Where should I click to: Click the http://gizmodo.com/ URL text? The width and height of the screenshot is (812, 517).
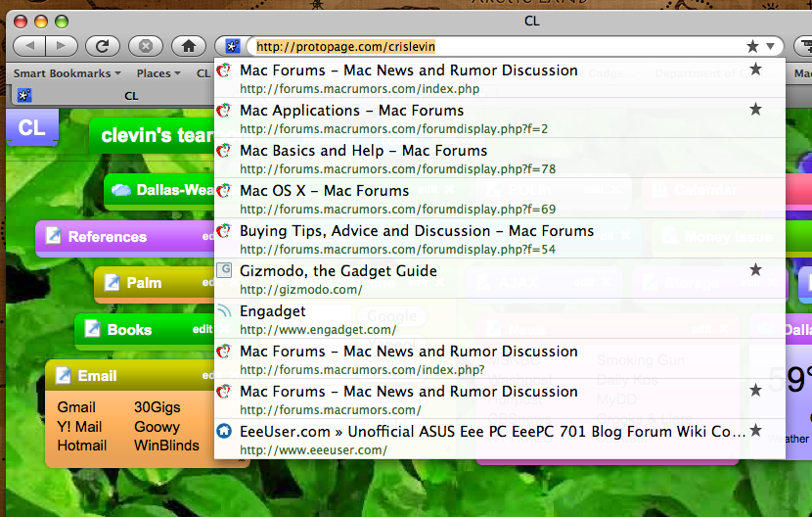coord(301,290)
